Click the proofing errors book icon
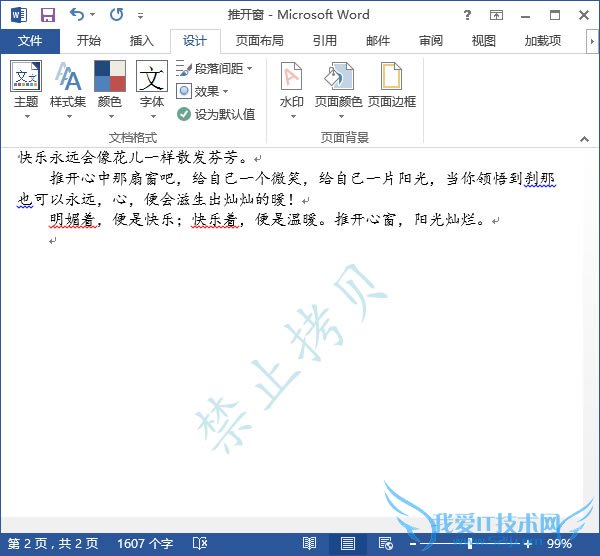 (x=200, y=543)
